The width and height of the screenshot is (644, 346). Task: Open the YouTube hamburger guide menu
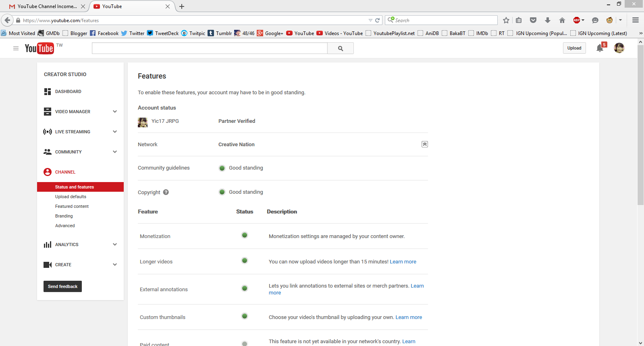coord(16,48)
